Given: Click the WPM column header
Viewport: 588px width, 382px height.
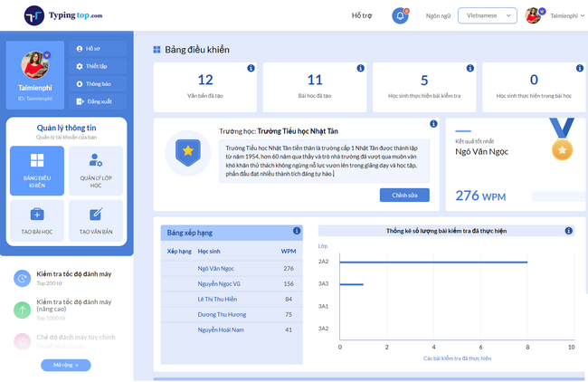Looking at the screenshot, I should [289, 252].
